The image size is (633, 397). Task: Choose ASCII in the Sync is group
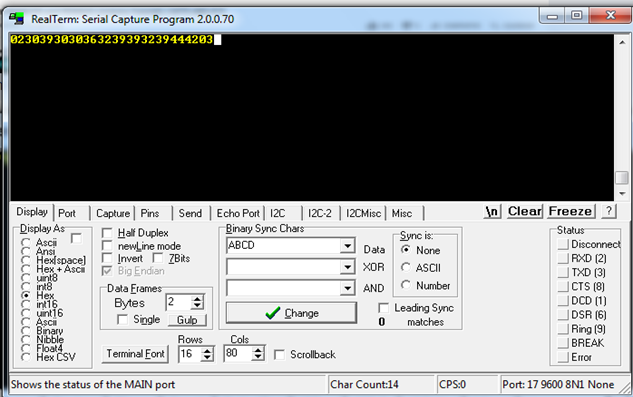pos(406,267)
